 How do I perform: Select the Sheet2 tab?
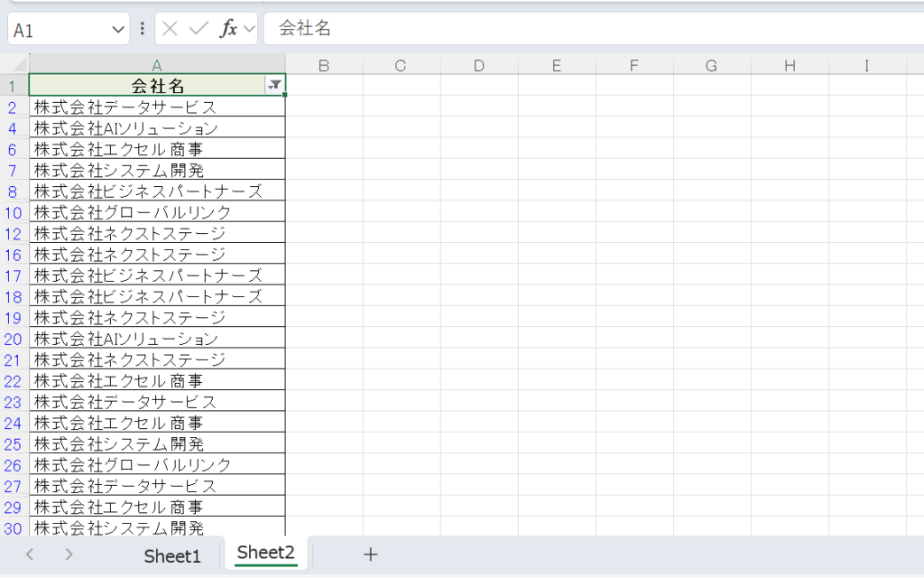click(266, 554)
